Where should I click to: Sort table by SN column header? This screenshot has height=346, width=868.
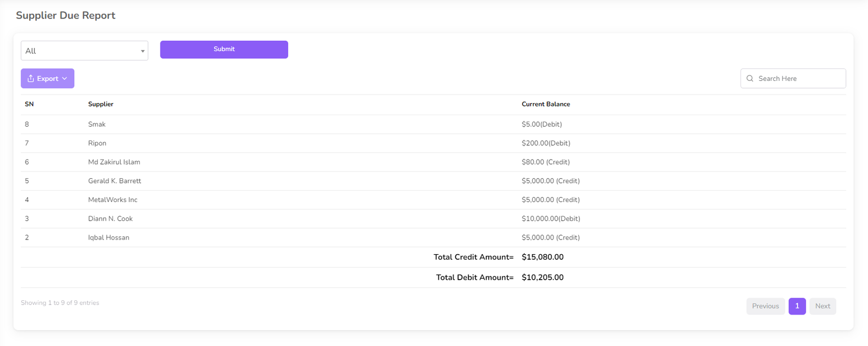(29, 104)
